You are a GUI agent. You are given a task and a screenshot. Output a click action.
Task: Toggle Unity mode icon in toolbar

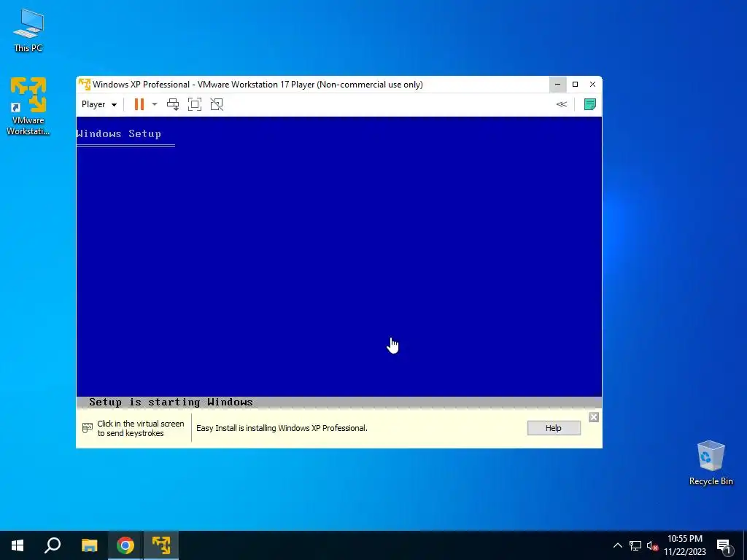tap(217, 104)
